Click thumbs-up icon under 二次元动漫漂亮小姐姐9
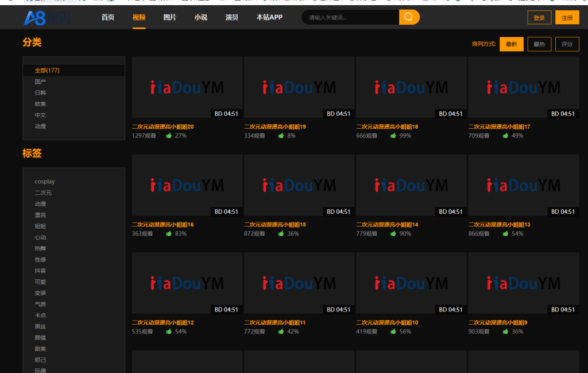The height and width of the screenshot is (373, 588). tap(505, 332)
